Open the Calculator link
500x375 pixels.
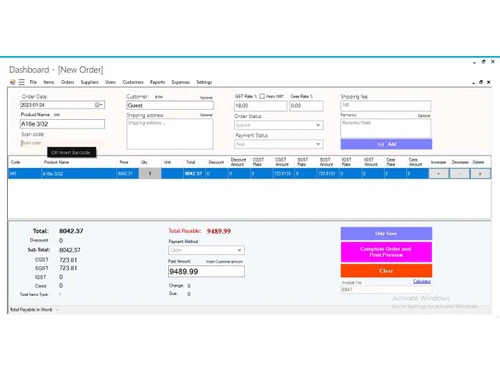[x=422, y=282]
